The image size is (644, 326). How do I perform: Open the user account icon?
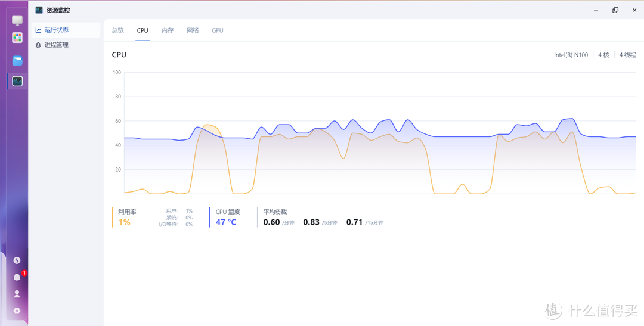click(17, 294)
